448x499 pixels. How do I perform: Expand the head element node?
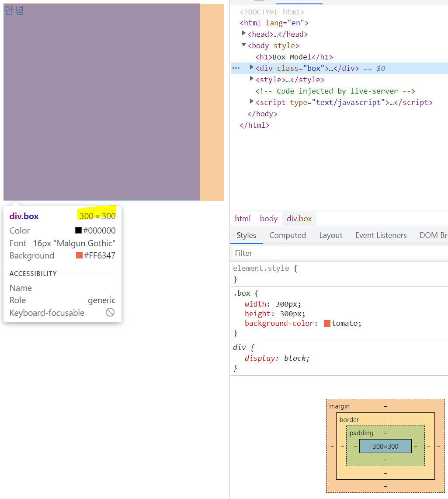[243, 33]
